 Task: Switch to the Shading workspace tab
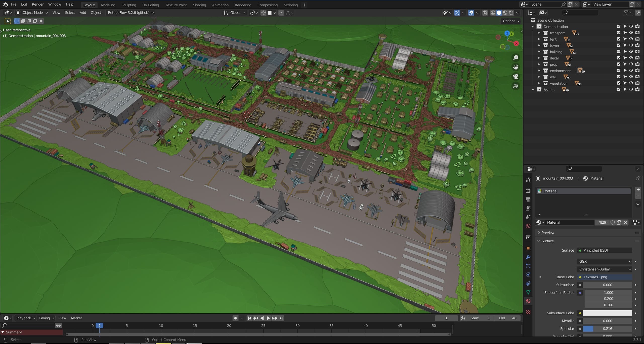tap(199, 5)
